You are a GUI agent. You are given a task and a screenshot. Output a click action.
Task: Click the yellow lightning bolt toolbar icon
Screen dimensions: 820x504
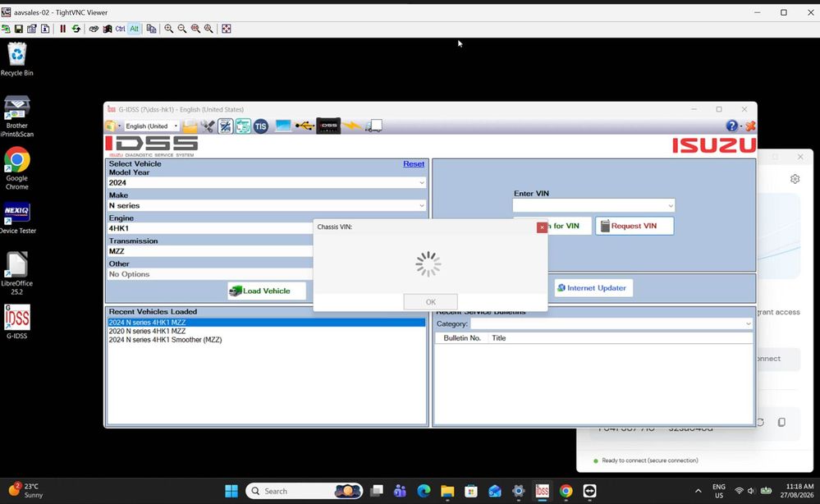coord(352,126)
